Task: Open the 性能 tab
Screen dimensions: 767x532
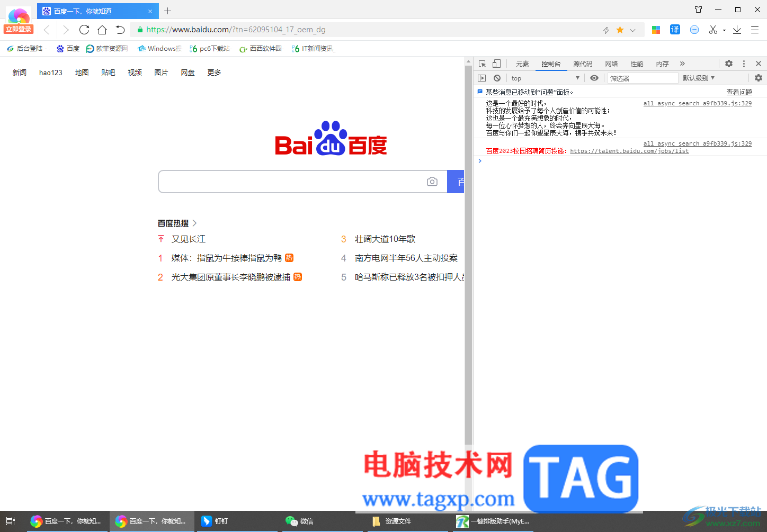Action: pos(637,64)
